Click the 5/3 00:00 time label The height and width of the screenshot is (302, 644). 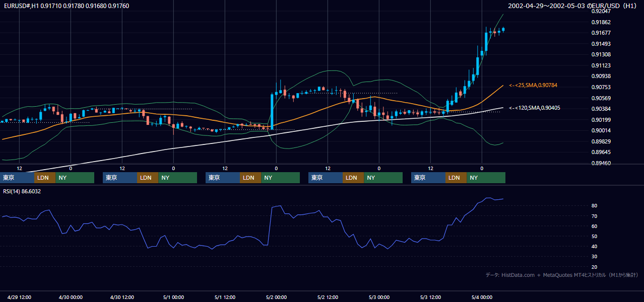[x=379, y=297]
